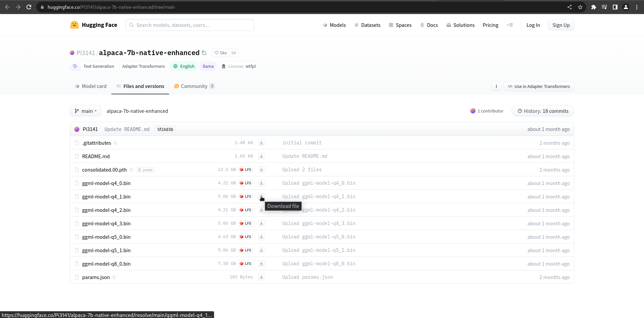The height and width of the screenshot is (318, 644).
Task: Open Solutions in top navigation
Action: [461, 25]
